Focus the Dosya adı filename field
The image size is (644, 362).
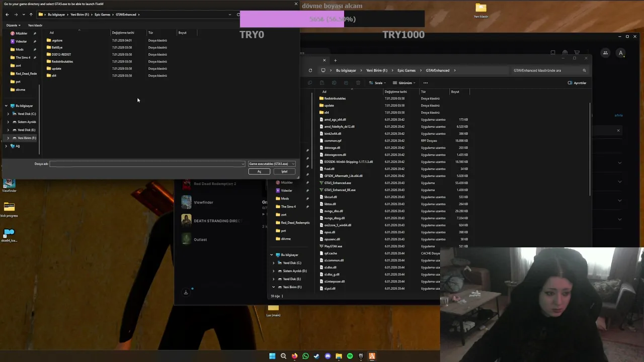pyautogui.click(x=145, y=164)
